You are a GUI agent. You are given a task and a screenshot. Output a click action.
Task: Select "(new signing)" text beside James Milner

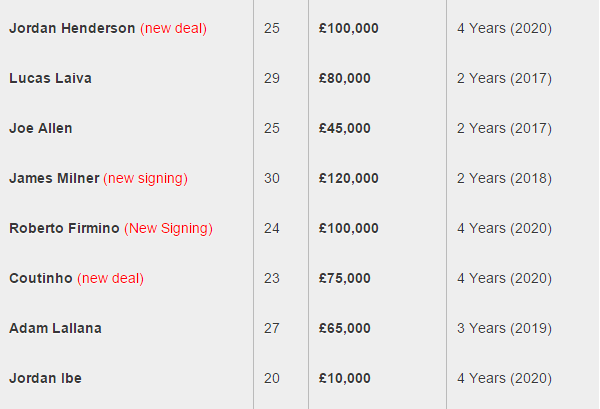[145, 178]
